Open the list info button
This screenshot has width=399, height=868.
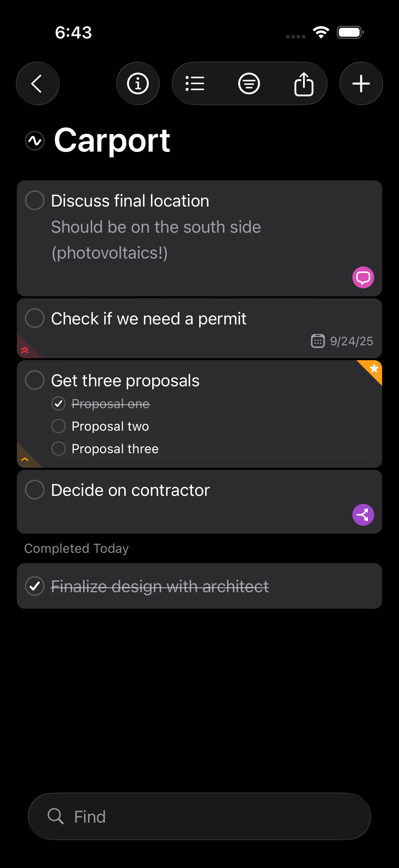pos(138,83)
